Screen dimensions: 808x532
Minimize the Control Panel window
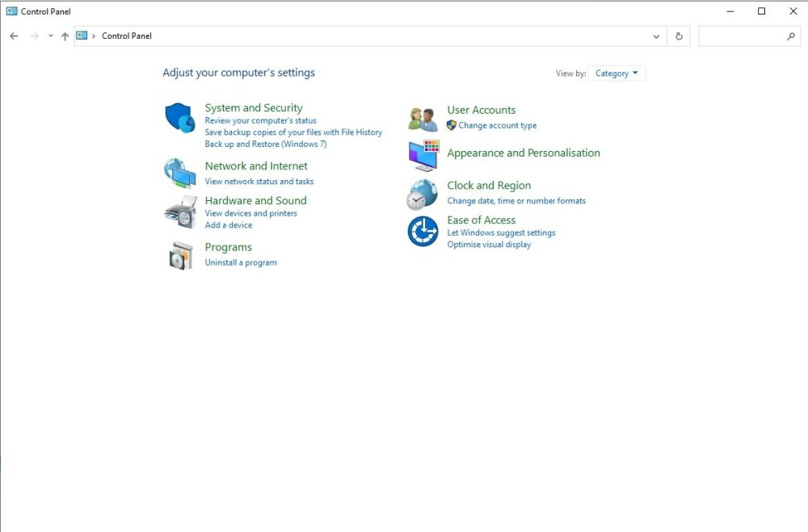coord(730,10)
